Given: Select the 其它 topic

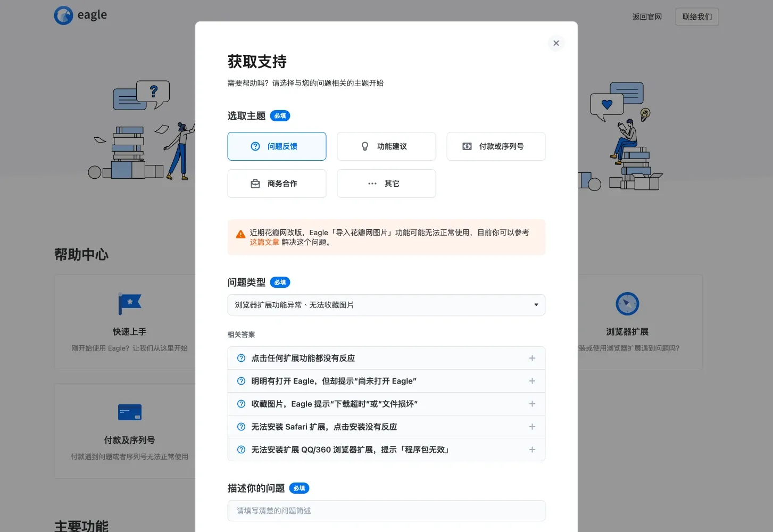Looking at the screenshot, I should [x=386, y=184].
